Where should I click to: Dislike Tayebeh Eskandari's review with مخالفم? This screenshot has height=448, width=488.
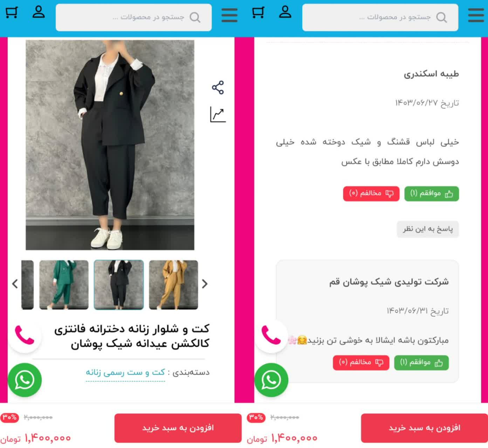[371, 194]
